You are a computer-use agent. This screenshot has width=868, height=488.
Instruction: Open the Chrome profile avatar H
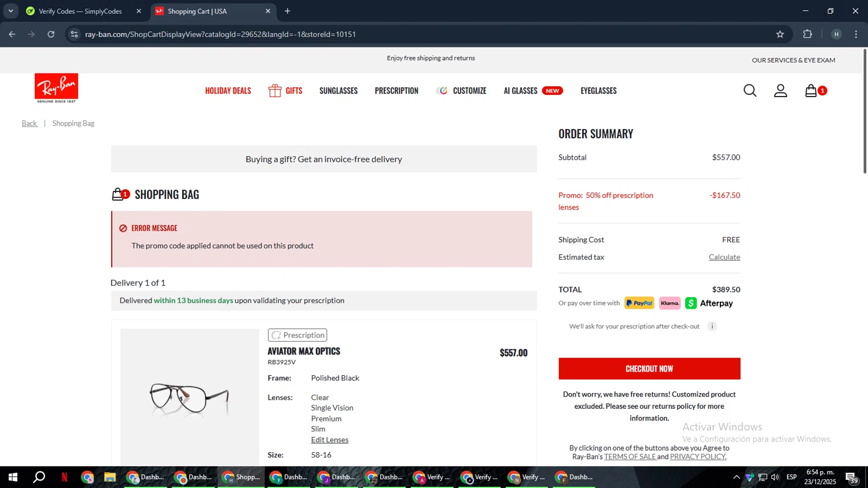[x=836, y=34]
